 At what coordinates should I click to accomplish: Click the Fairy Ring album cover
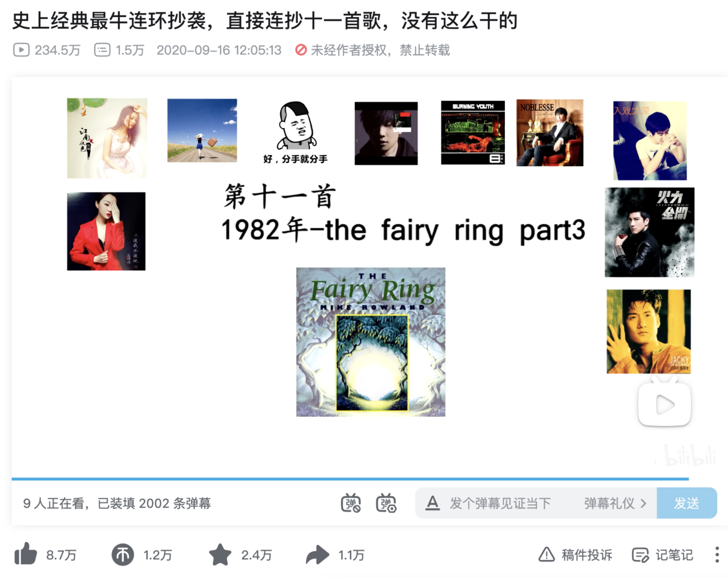[370, 342]
